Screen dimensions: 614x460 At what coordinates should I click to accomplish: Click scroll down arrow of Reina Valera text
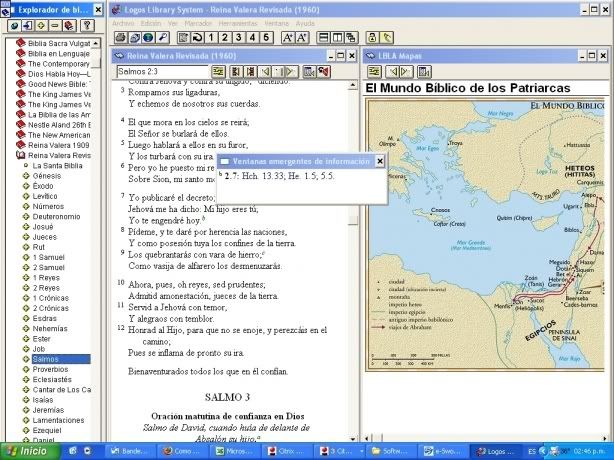pos(353,439)
